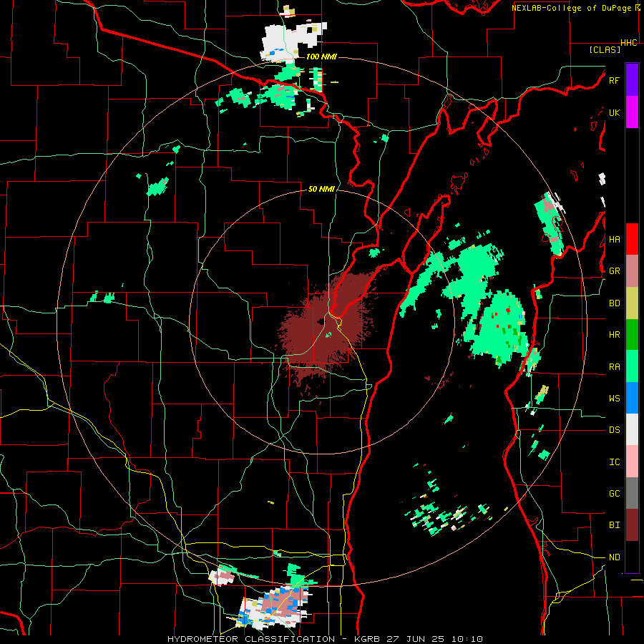The width and height of the screenshot is (644, 644).
Task: Click the "DS" legend label
Action: point(614,430)
